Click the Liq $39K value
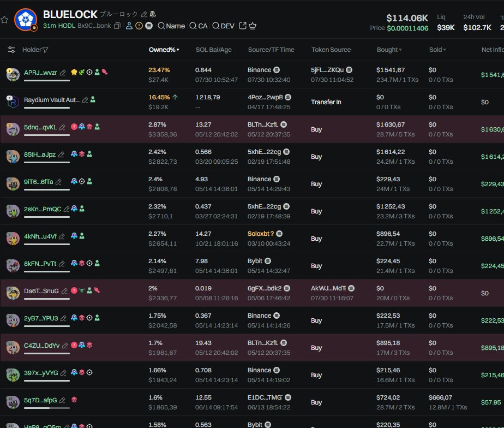The width and height of the screenshot is (504, 428). click(446, 28)
